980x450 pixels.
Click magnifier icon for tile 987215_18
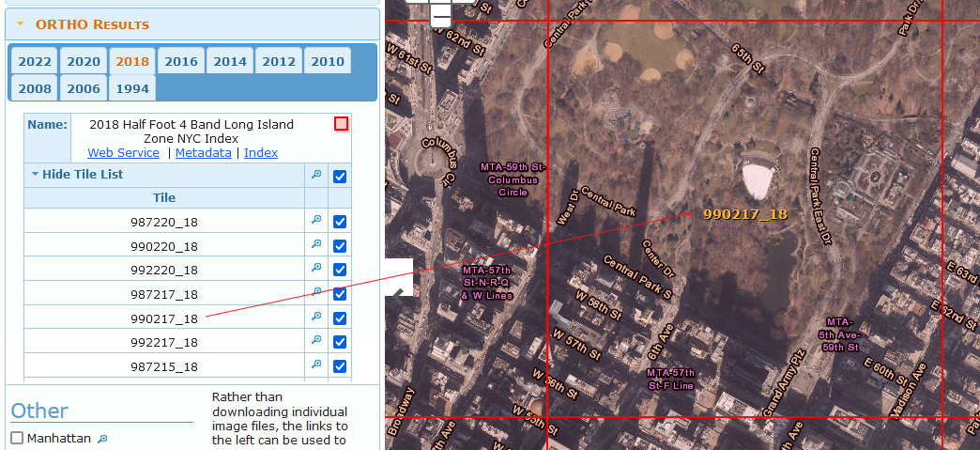(x=316, y=365)
